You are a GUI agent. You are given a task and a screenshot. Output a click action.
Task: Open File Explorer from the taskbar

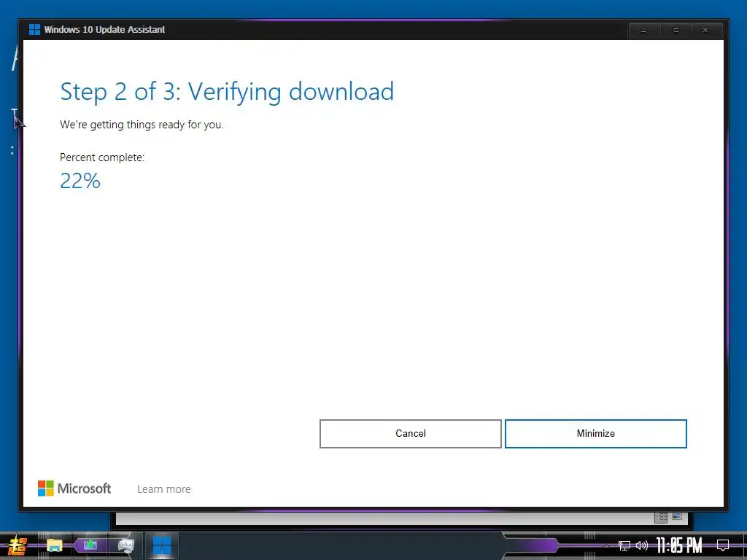click(x=54, y=545)
